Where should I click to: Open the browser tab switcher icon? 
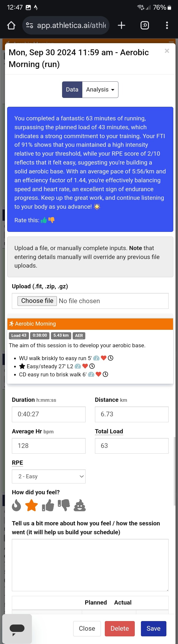[145, 25]
